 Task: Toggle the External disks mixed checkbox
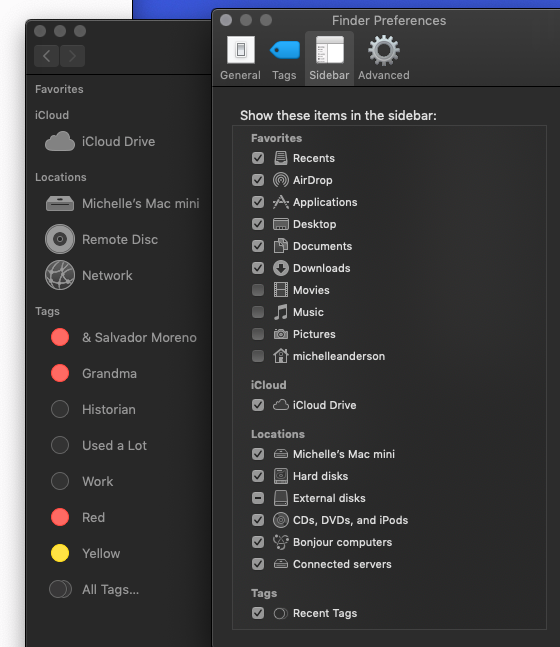tap(258, 498)
